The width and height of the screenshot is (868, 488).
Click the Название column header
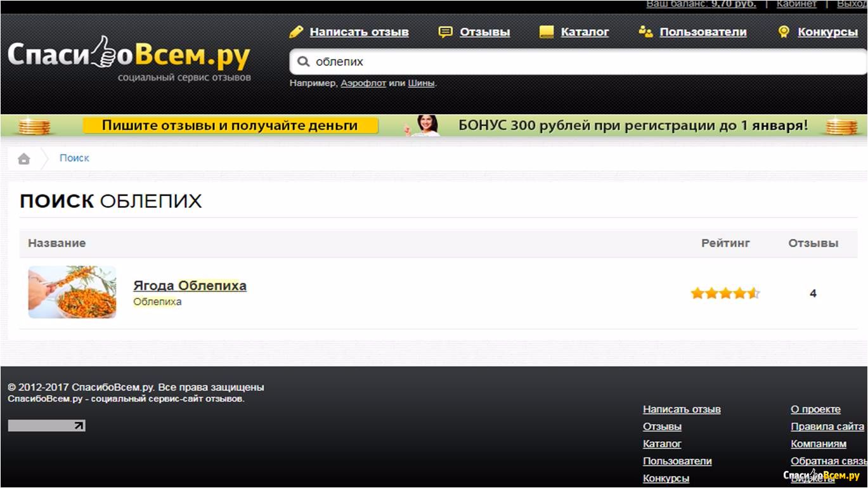[57, 243]
